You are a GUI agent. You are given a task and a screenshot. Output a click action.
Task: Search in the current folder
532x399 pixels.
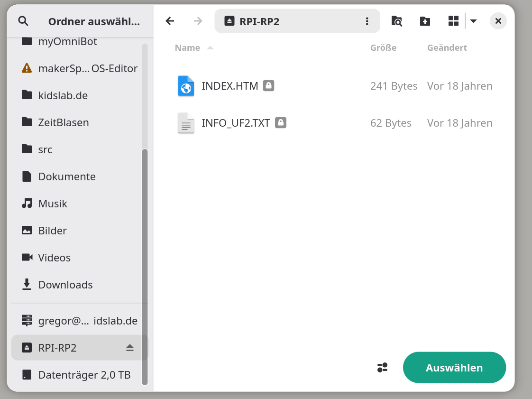[x=396, y=21]
